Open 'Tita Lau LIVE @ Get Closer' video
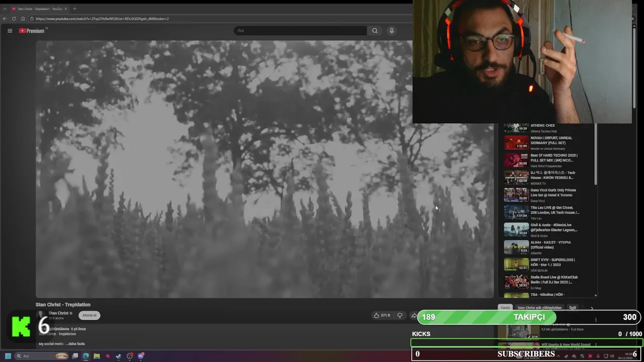Image resolution: width=644 pixels, height=362 pixels. tap(554, 210)
